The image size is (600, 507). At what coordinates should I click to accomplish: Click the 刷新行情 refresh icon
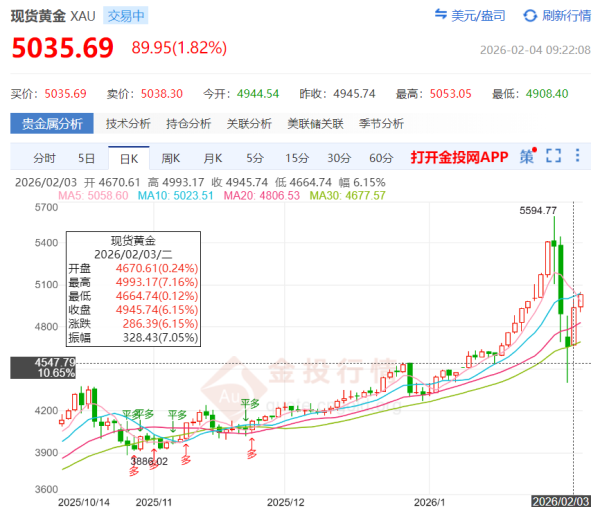(x=530, y=16)
